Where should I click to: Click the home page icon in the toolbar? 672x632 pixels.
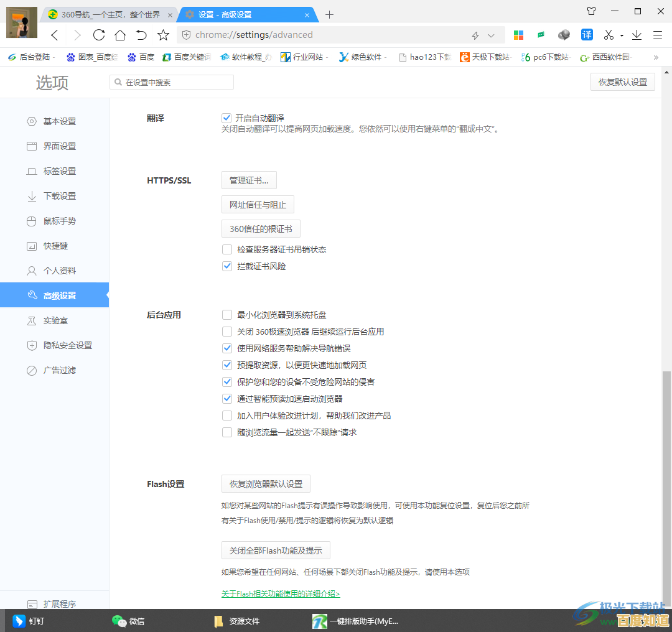[x=121, y=35]
